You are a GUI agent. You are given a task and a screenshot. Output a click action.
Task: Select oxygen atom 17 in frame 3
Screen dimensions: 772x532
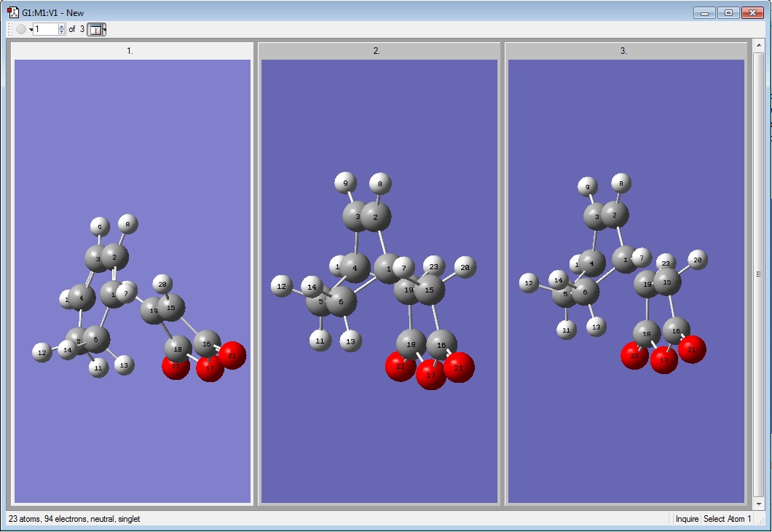tap(663, 360)
